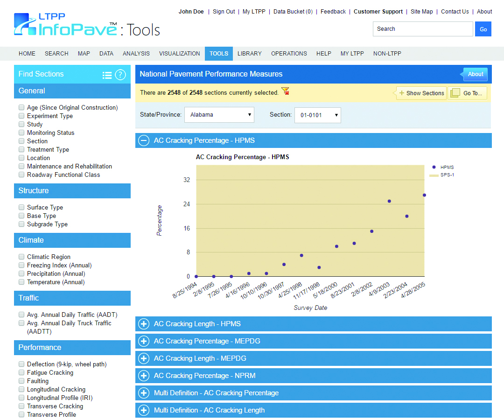Check Climatic Region filter

21,257
